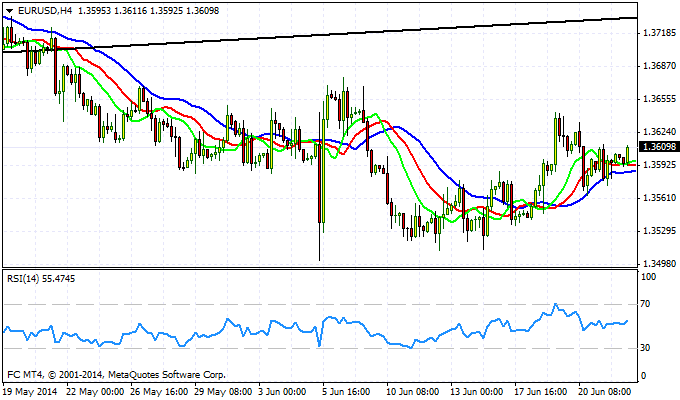Select the 1.36240 price scale label

coord(659,132)
